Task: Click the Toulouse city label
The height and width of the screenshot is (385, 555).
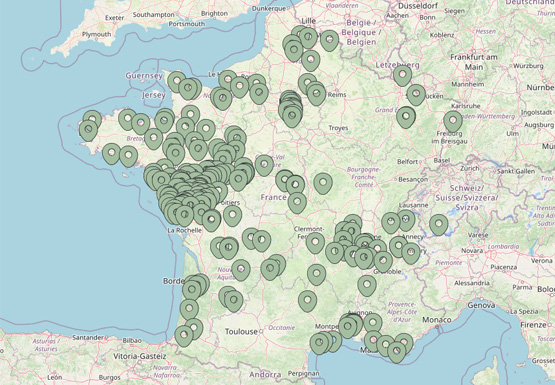Action: pos(241,332)
